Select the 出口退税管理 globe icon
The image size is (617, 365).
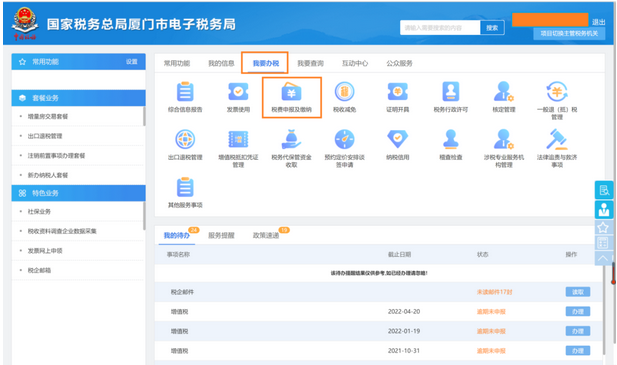click(185, 139)
